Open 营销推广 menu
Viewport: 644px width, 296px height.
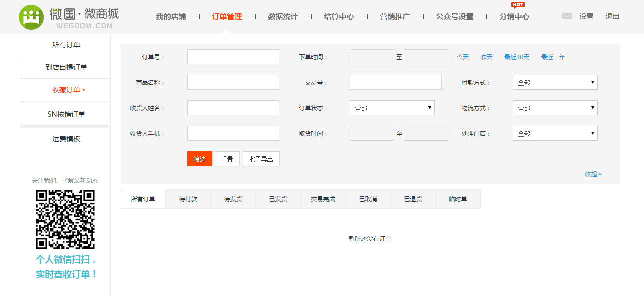coord(395,17)
